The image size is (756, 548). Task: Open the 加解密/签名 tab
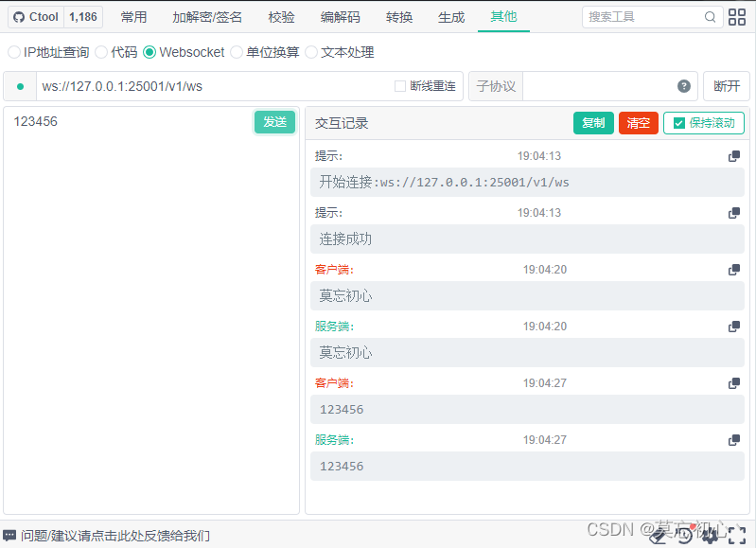(x=207, y=17)
